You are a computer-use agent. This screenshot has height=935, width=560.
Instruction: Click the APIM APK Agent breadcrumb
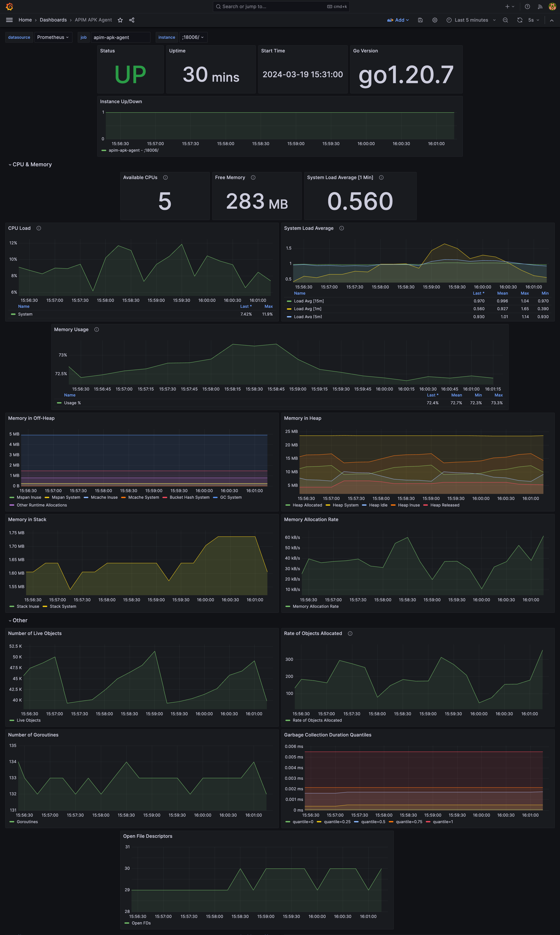pyautogui.click(x=93, y=20)
